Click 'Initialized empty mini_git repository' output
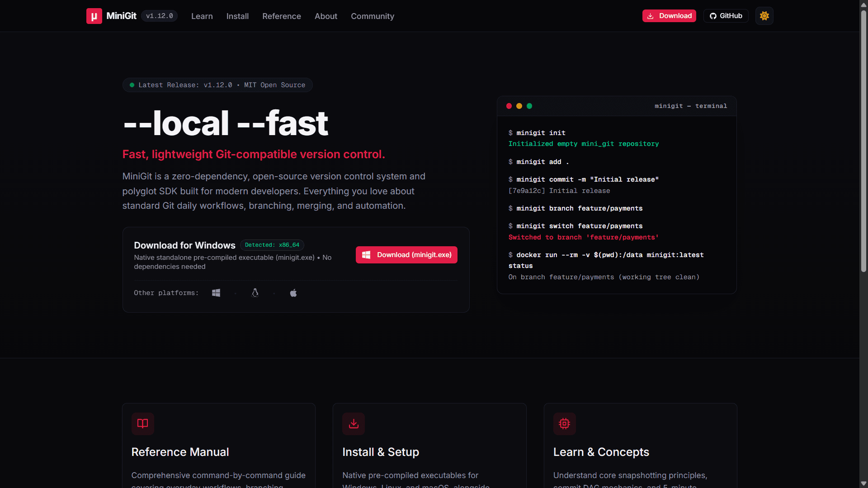The height and width of the screenshot is (488, 868). pyautogui.click(x=584, y=144)
